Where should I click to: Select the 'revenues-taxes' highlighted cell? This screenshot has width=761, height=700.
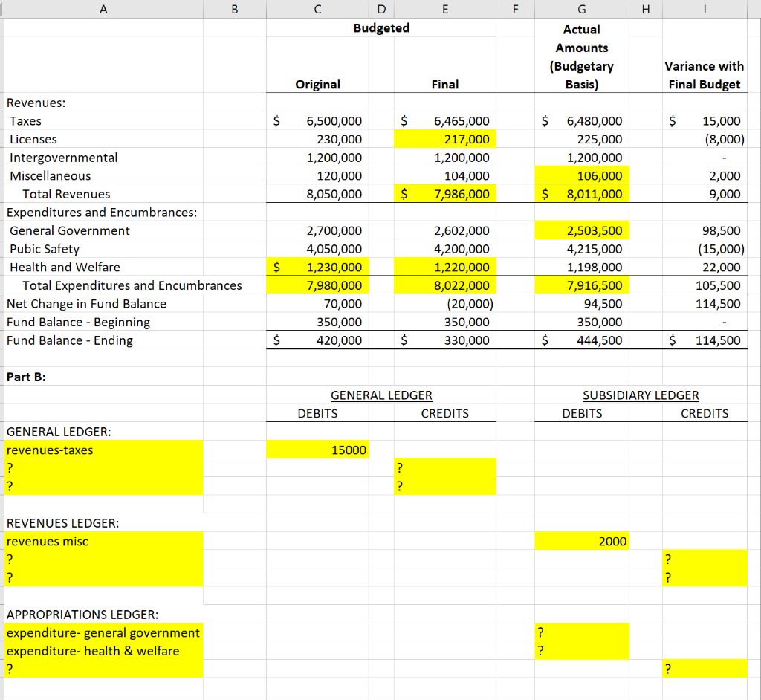103,450
